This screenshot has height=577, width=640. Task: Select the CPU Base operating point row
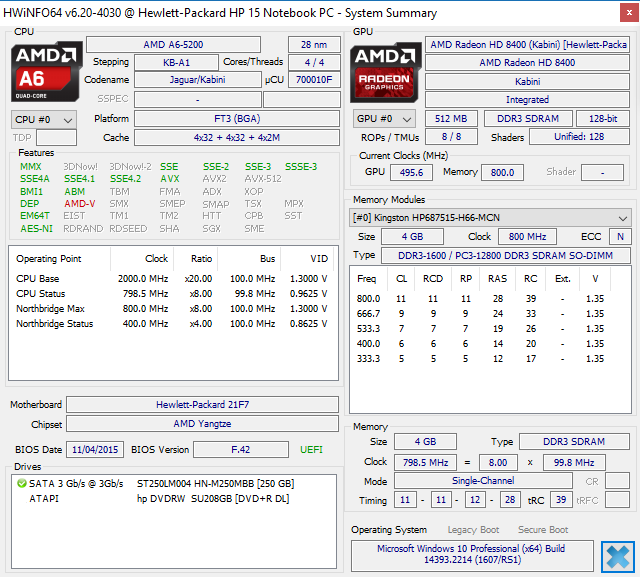coord(172,279)
